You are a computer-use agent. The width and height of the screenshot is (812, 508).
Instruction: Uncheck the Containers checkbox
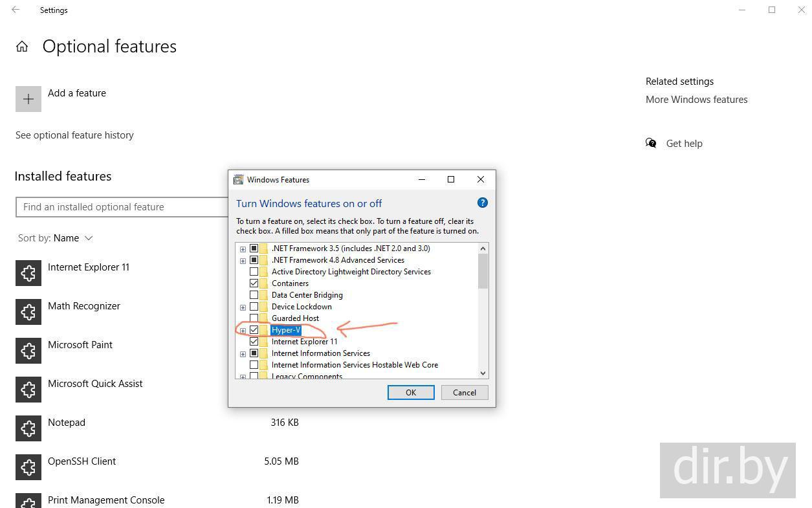(x=254, y=283)
